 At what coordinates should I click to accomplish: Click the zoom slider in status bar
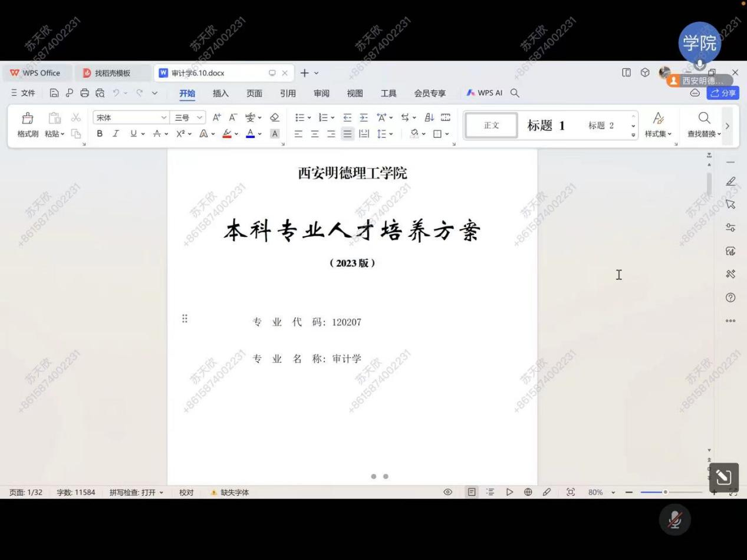(664, 492)
